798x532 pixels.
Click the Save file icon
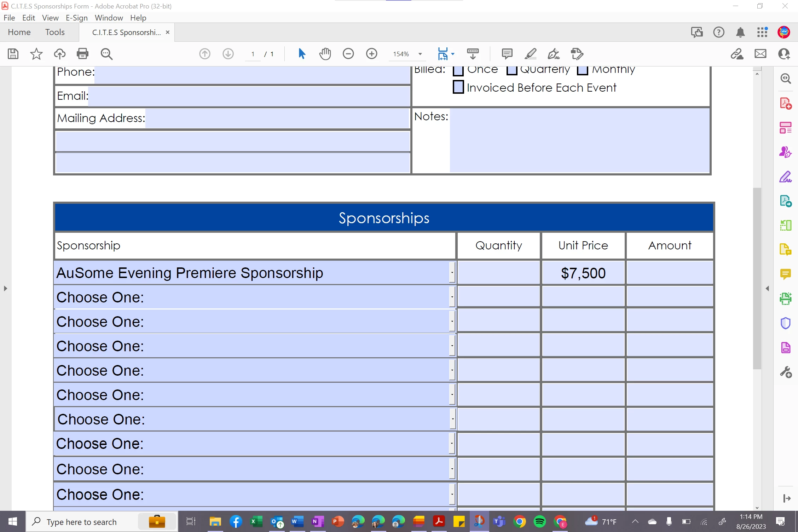pyautogui.click(x=13, y=54)
